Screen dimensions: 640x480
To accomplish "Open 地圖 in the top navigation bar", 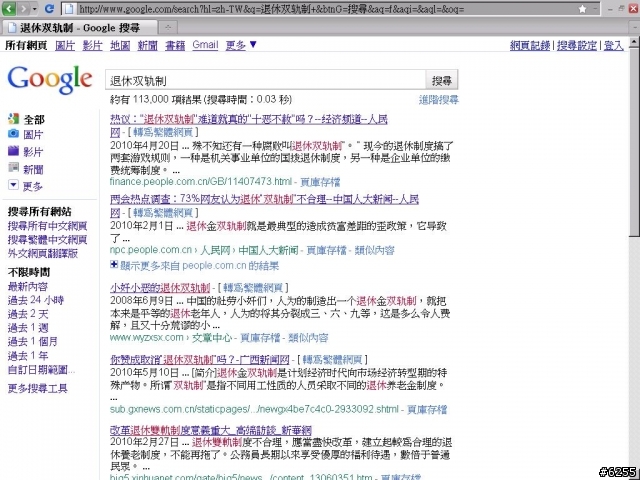I will point(120,45).
